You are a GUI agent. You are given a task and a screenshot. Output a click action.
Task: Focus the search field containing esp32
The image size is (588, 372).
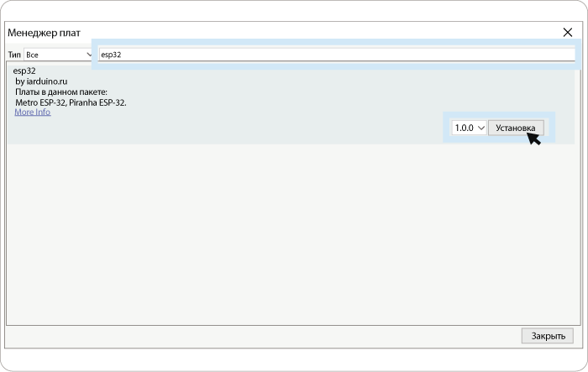click(336, 55)
